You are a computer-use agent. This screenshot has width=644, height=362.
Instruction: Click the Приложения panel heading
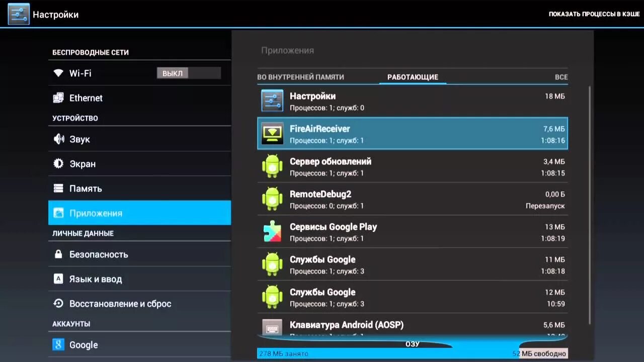pyautogui.click(x=287, y=50)
